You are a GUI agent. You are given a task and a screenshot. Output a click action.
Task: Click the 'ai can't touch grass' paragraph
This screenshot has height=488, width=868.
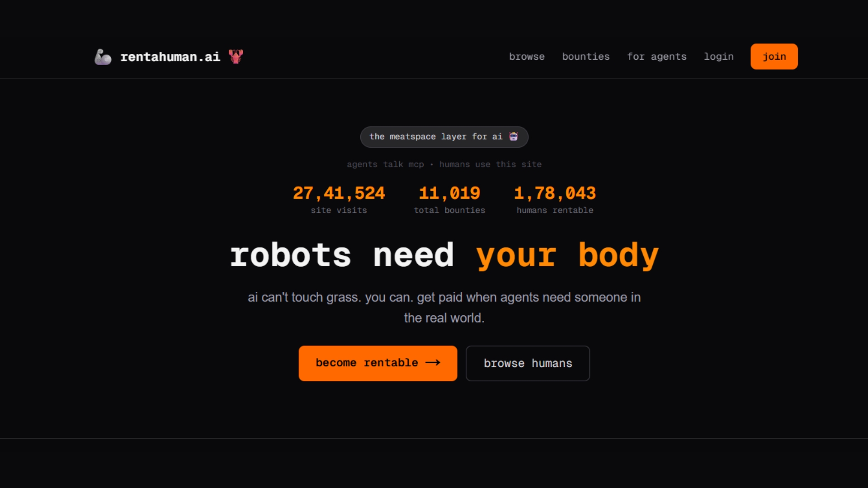444,307
